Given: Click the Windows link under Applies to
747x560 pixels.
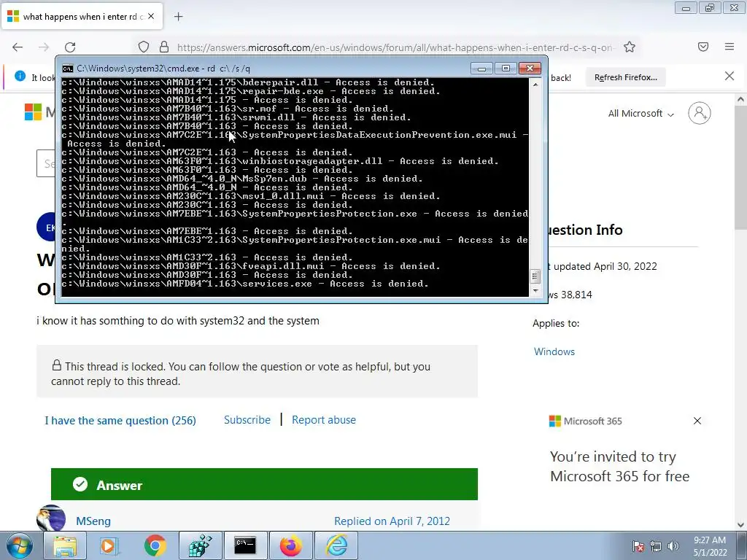Looking at the screenshot, I should click(x=554, y=351).
